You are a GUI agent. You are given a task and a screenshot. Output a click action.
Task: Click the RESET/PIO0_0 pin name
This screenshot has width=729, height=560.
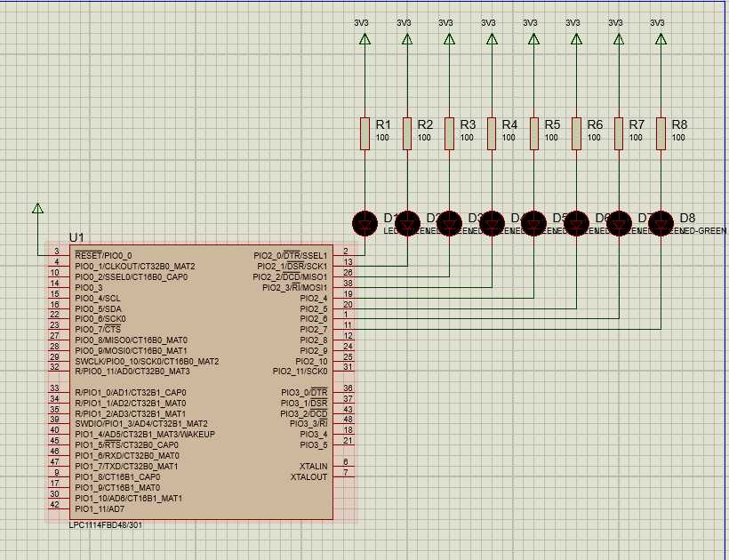pos(103,256)
